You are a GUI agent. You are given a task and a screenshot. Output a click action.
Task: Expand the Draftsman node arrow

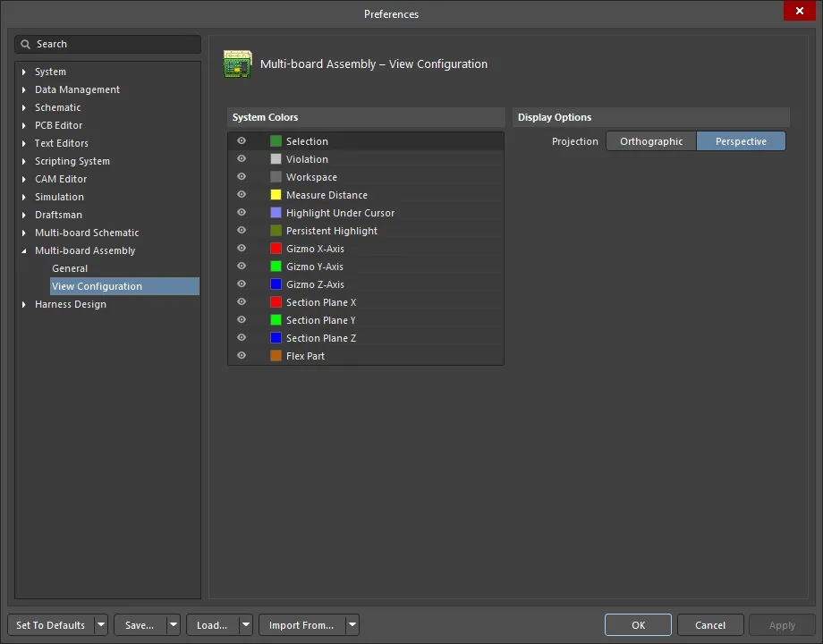(23, 215)
